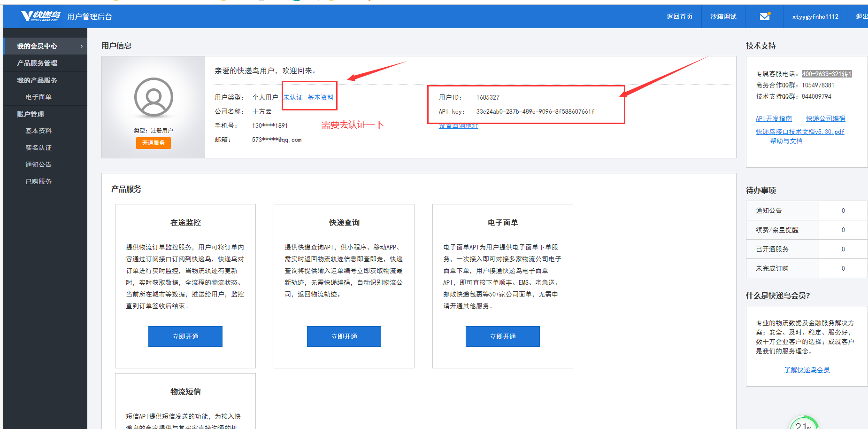
Task: Open 我的会员中心 in sidebar
Action: point(45,46)
